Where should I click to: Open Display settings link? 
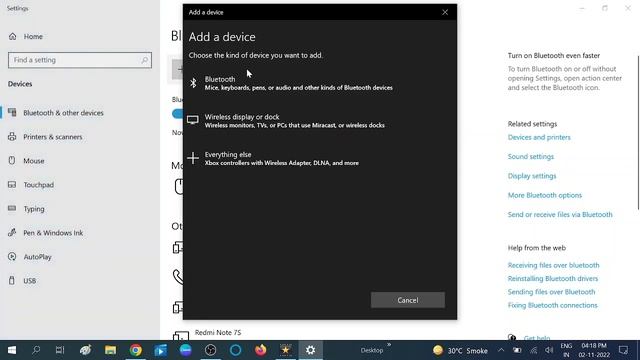(532, 176)
